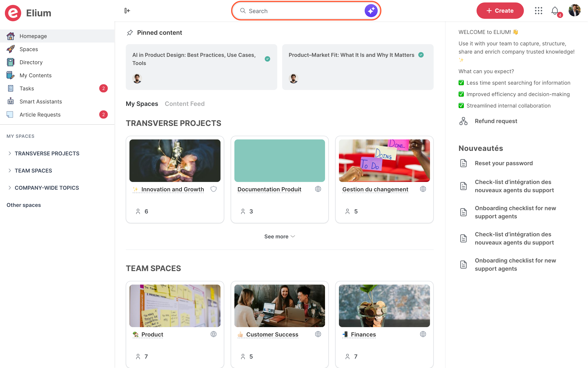
Task: Open Smart Assistants from the sidebar
Action: tap(57, 101)
